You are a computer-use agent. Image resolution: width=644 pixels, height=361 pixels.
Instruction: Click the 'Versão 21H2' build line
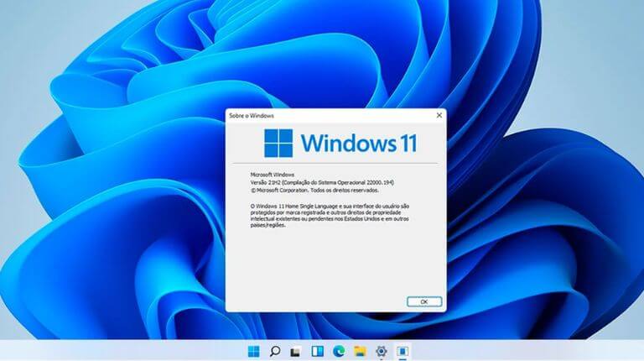(x=322, y=182)
